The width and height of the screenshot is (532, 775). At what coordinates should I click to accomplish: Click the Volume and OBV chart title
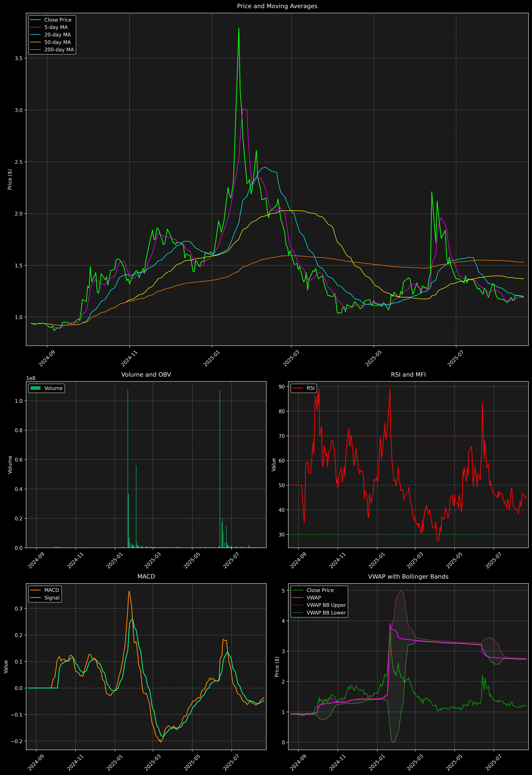point(146,374)
